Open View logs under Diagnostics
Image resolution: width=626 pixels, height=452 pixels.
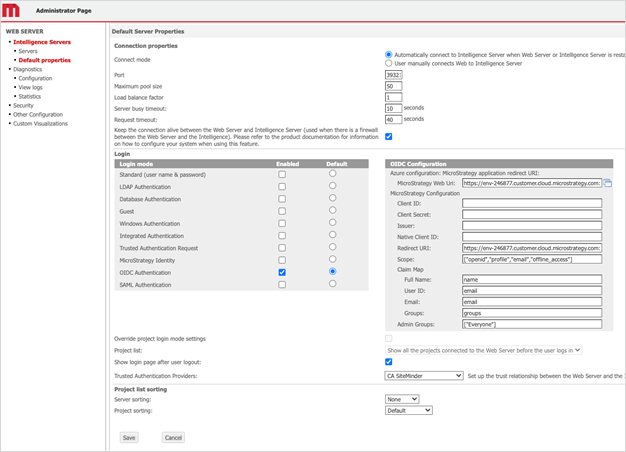30,87
